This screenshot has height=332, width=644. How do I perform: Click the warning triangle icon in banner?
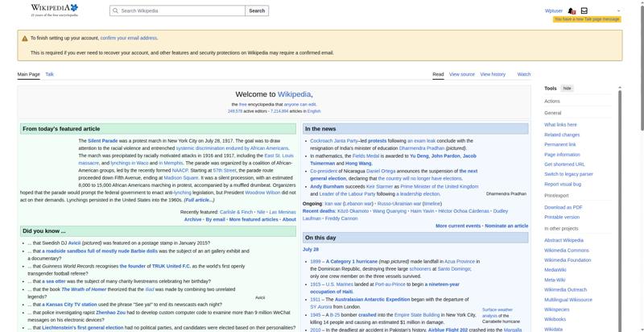click(25, 38)
